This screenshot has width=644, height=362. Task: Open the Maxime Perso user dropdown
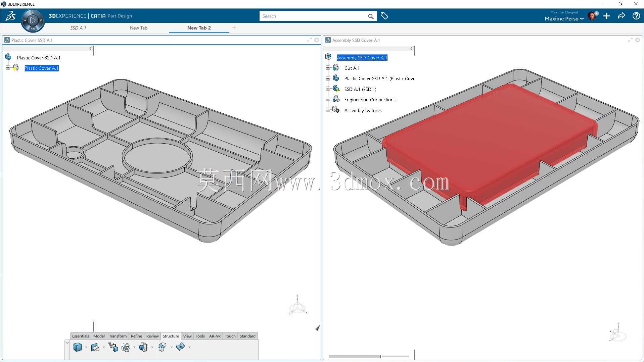(564, 19)
